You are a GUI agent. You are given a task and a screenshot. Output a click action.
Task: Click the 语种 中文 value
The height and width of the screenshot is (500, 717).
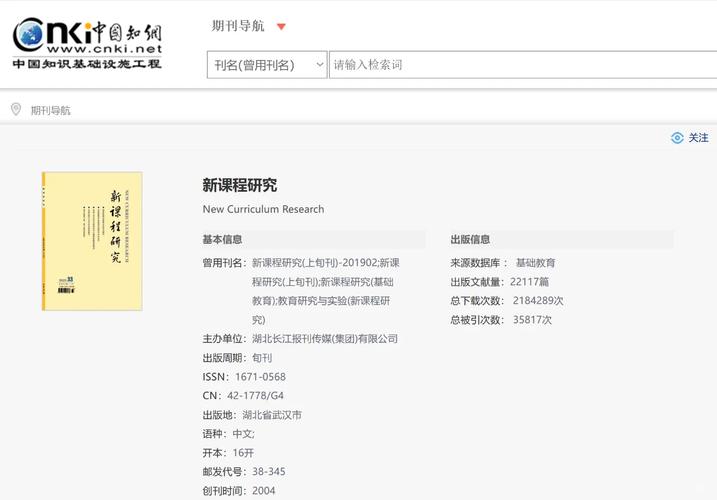pos(244,434)
